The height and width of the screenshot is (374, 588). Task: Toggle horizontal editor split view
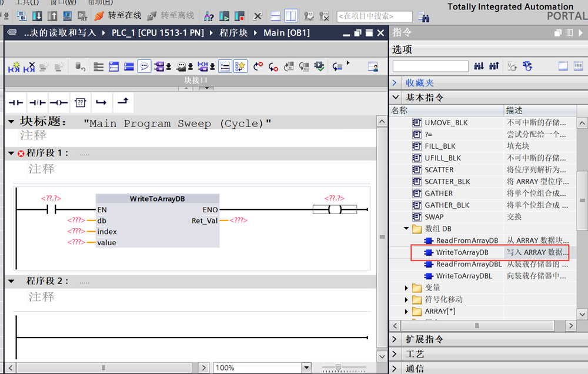click(275, 16)
